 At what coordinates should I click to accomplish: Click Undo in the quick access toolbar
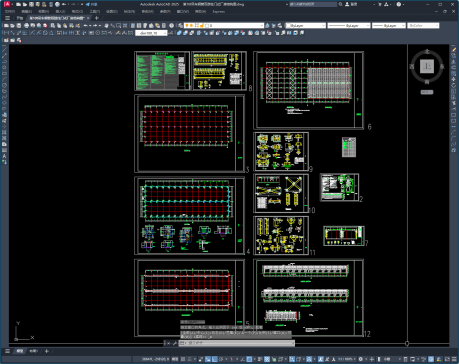pyautogui.click(x=64, y=4)
